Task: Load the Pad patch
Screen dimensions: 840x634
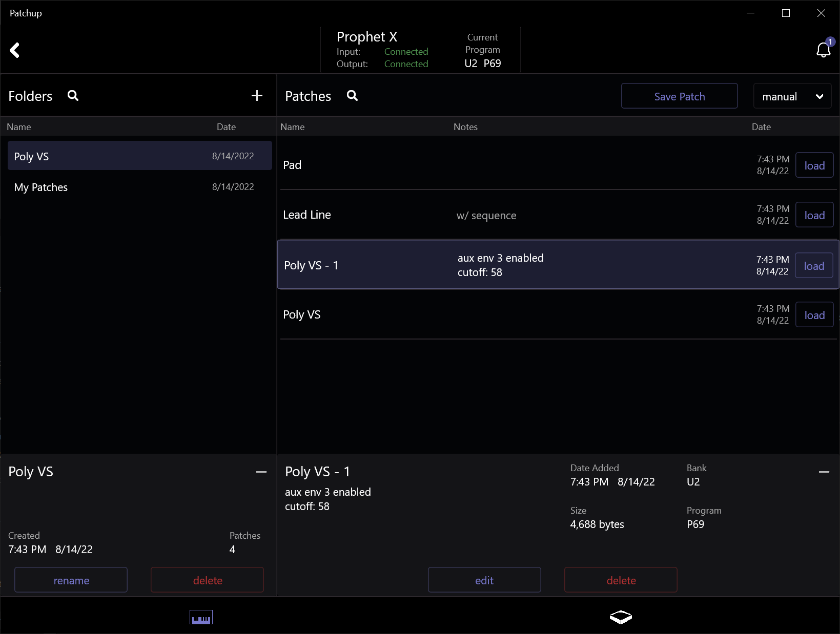Action: point(814,165)
